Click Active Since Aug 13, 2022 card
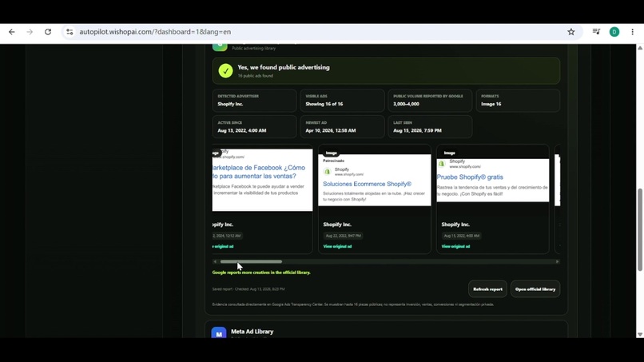644x362 pixels. point(254,126)
